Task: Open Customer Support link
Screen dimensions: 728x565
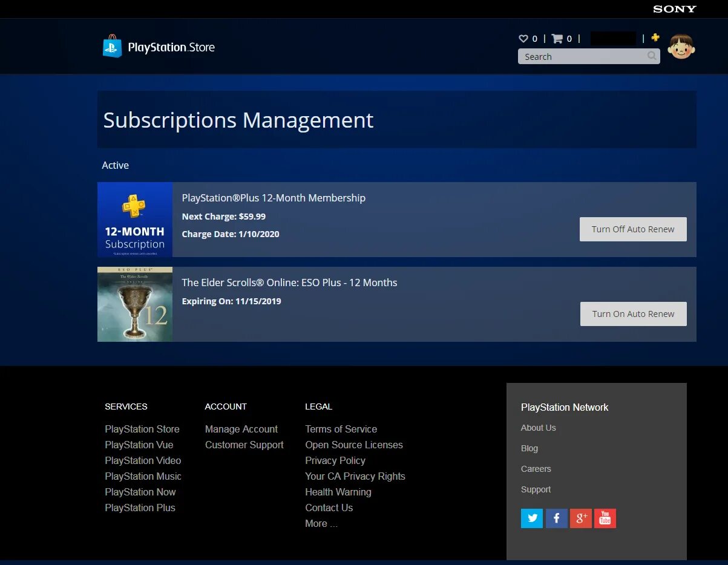Action: [244, 445]
